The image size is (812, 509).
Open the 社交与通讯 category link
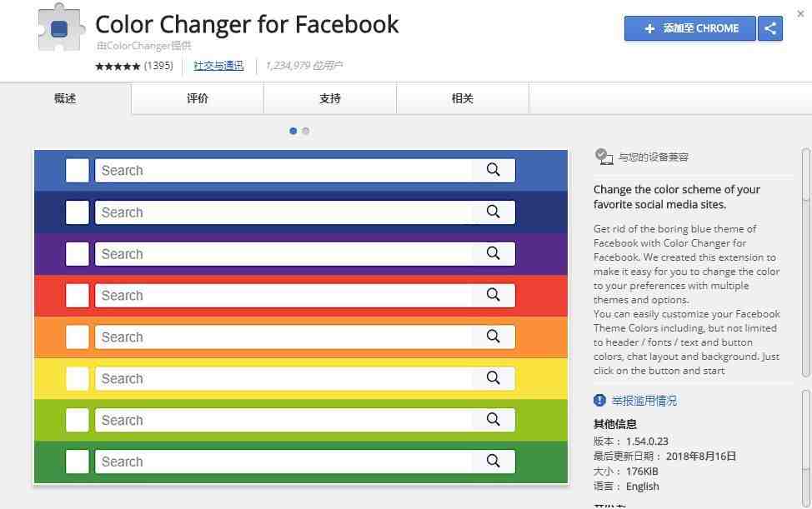point(218,66)
